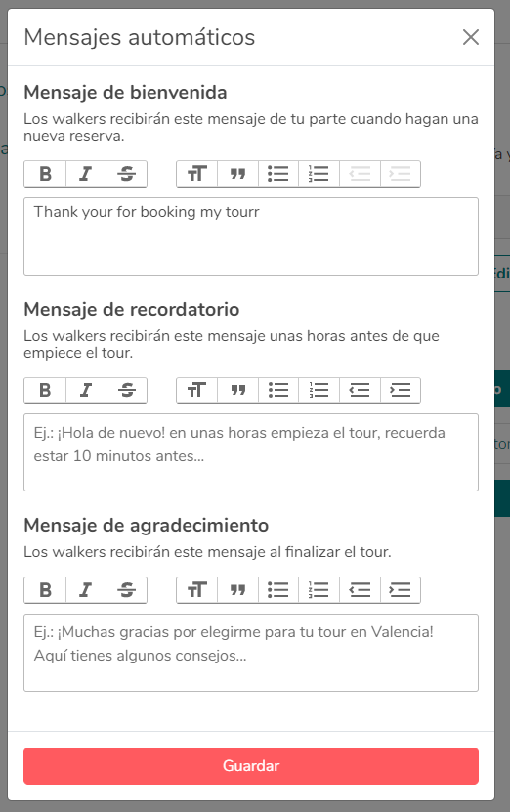The width and height of the screenshot is (510, 812).
Task: Apply strikethrough in the recordatorio toolbar
Action: click(x=126, y=390)
